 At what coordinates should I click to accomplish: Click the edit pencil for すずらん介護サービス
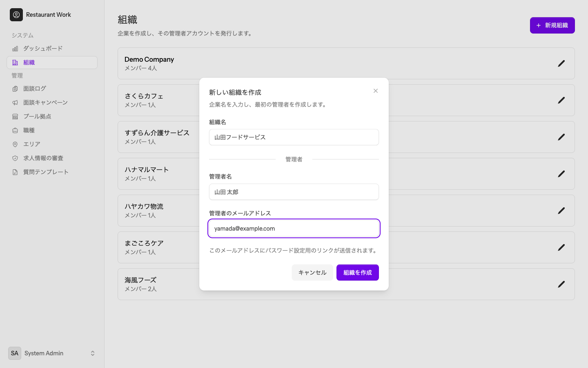point(561,137)
